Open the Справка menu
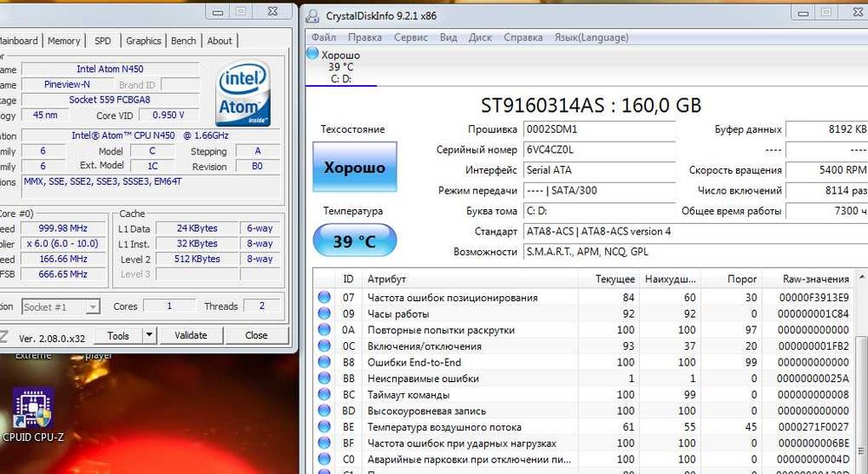This screenshot has height=474, width=868. coord(523,37)
